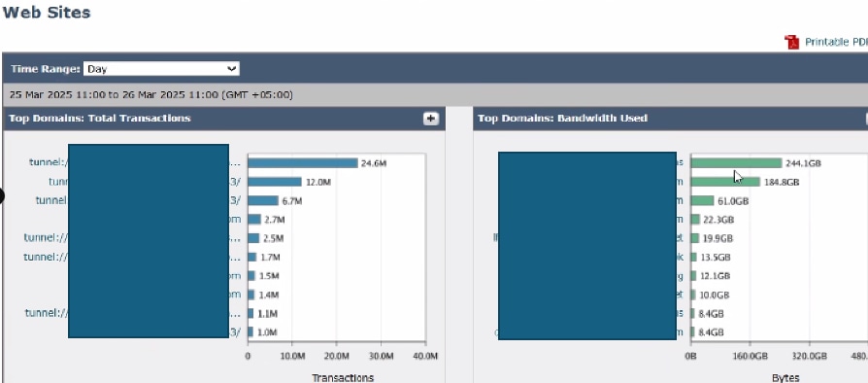Click the 40.0M axis tick label
Screen dimensions: 868x383
[425, 356]
